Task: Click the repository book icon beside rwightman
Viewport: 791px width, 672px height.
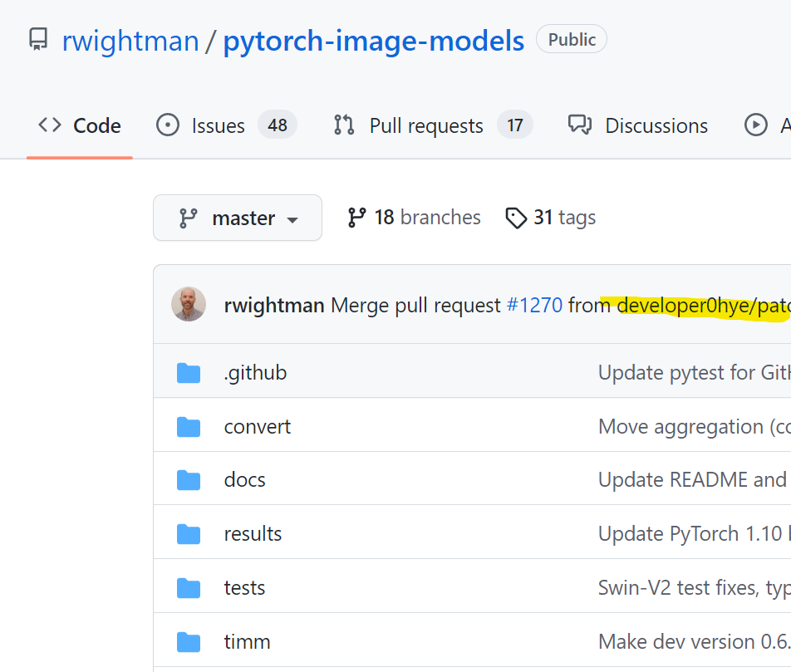Action: click(x=38, y=39)
